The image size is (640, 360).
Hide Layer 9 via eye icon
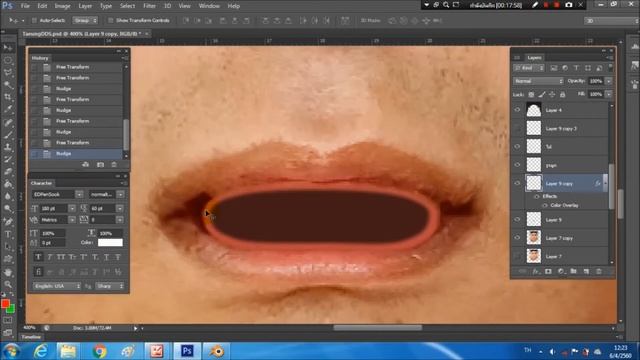coord(518,220)
